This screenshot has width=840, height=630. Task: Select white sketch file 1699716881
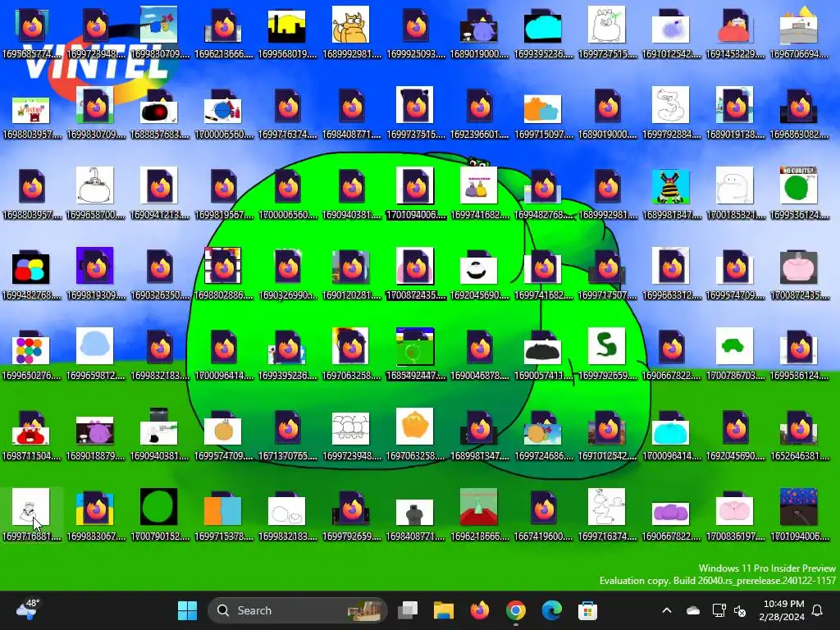click(31, 515)
